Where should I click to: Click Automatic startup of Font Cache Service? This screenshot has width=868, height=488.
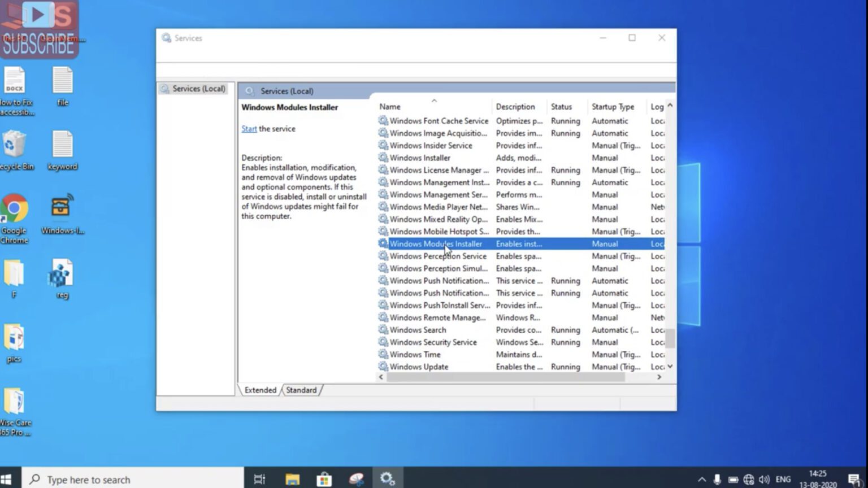(x=610, y=121)
